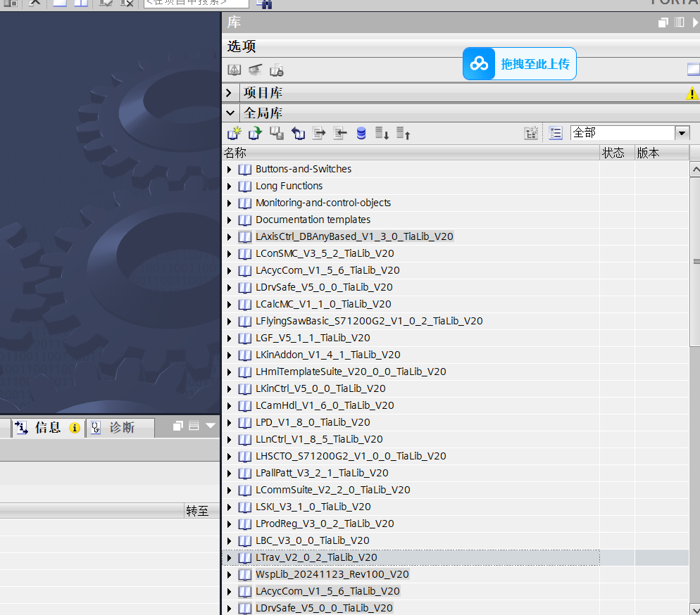The image size is (700, 615).
Task: Expand the LGF_V5_1_1_TiaLib_V20 tree node
Action: 229,338
